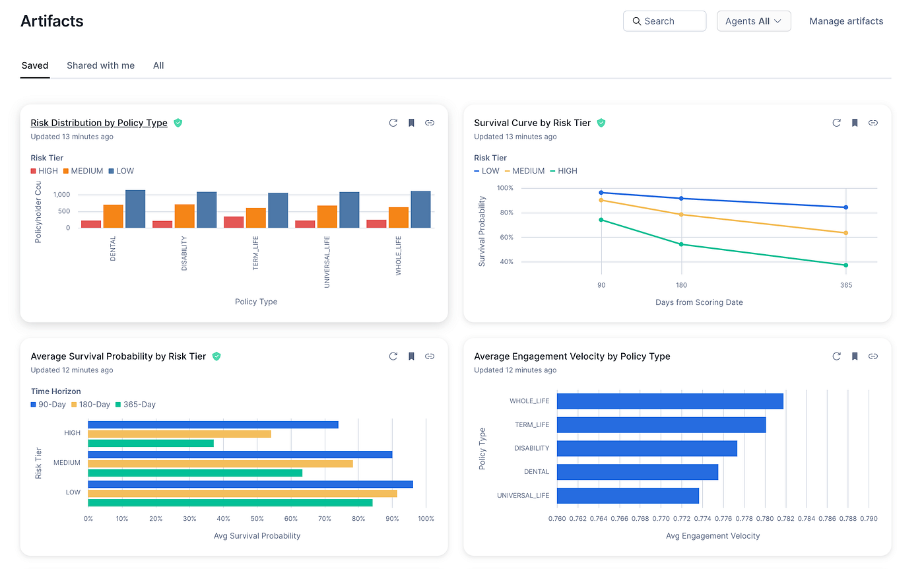
Task: Click 180-Day bar in MEDIUM risk tier
Action: [220, 464]
